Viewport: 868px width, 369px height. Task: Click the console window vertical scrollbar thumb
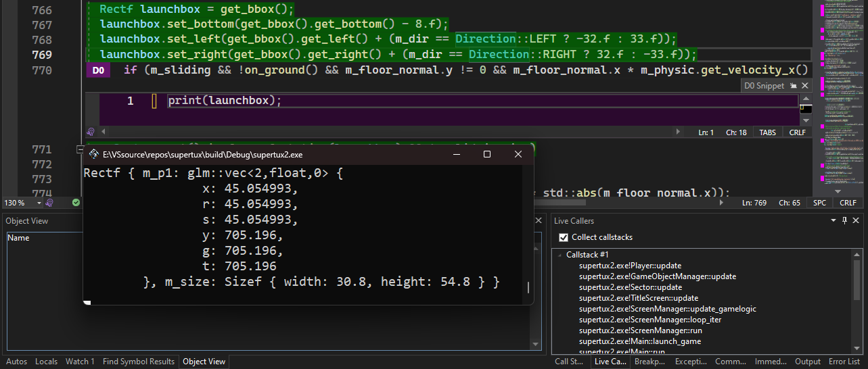coord(528,288)
